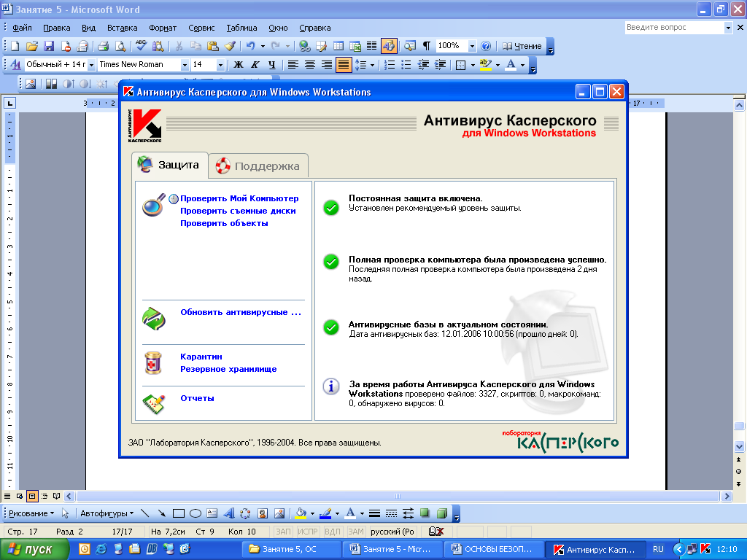This screenshot has height=560, width=747.
Task: Open a file with the Open folder icon
Action: [32, 46]
